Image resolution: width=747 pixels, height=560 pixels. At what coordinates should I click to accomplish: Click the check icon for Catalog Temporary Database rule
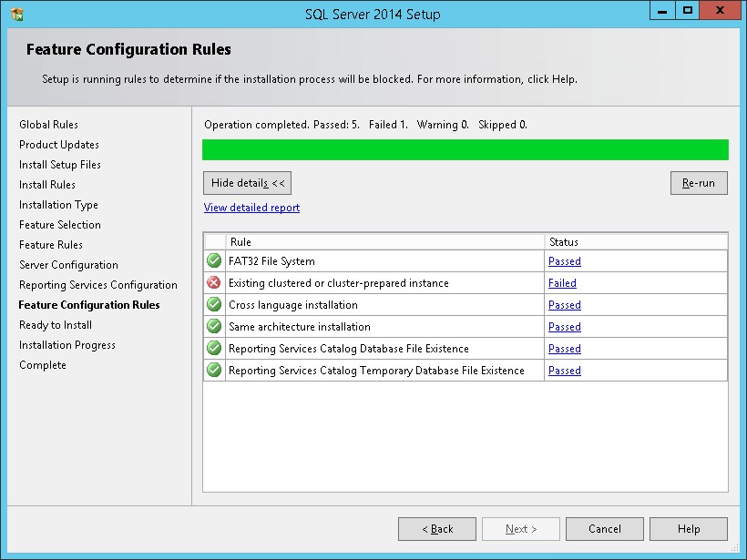[x=214, y=370]
